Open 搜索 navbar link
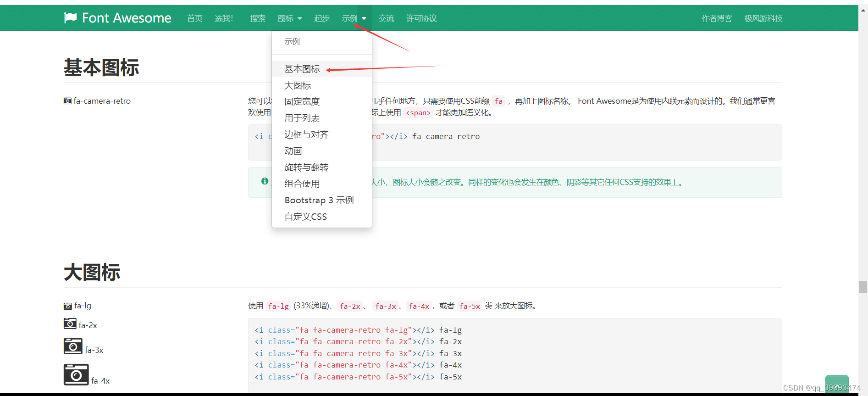Viewport: 868px width, 396px height. pos(258,18)
